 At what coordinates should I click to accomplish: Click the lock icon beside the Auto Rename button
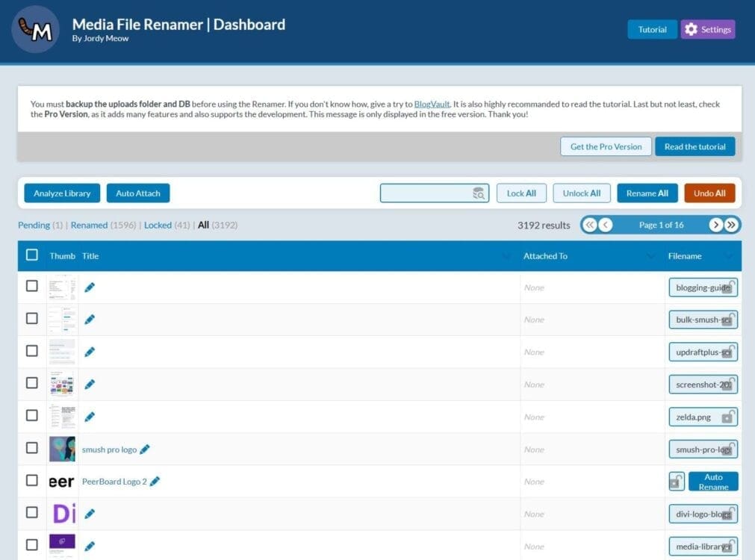point(677,482)
